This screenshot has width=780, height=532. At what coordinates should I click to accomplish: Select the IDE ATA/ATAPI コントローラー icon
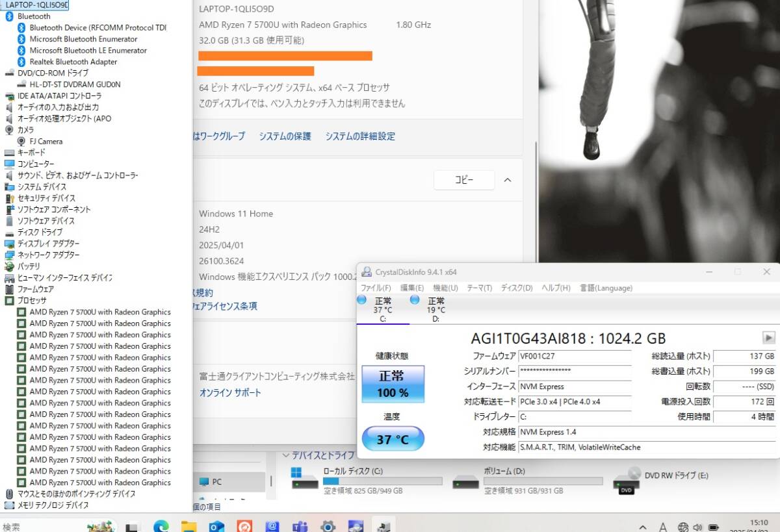tap(10, 95)
